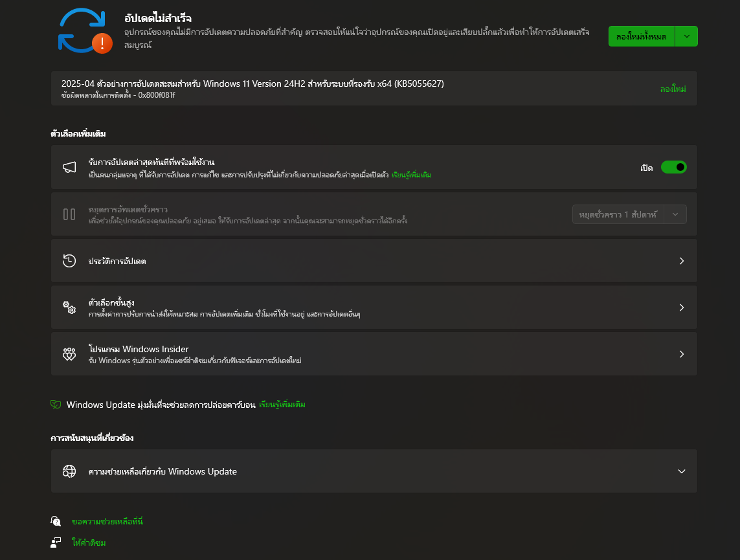740x560 pixels.
Task: Open the pause for 1 week dropdown
Action: 629,214
